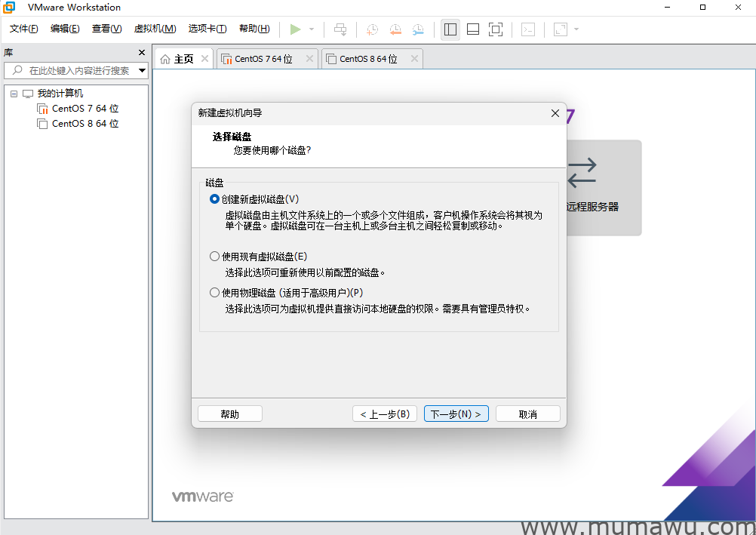The height and width of the screenshot is (535, 756).
Task: Collapse the 我的计算机 tree node
Action: (x=13, y=93)
